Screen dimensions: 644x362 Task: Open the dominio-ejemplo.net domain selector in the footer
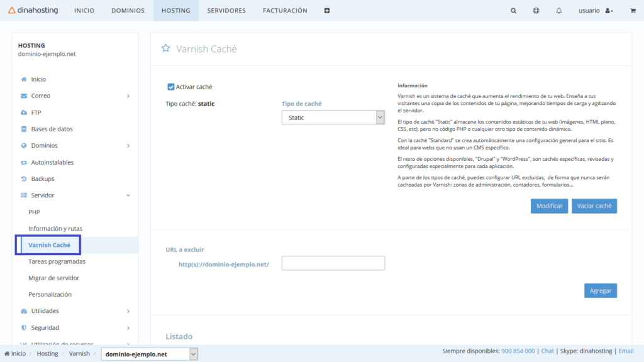150,354
